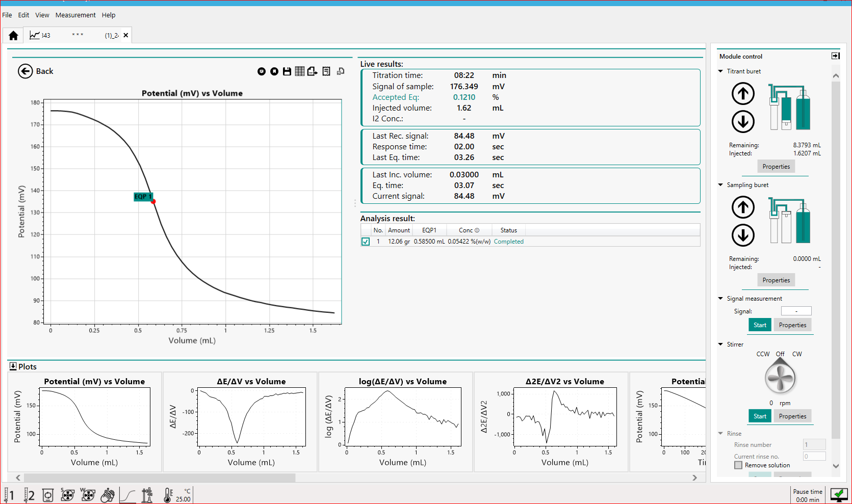
Task: Collapse the Plots panel
Action: [x=13, y=366]
